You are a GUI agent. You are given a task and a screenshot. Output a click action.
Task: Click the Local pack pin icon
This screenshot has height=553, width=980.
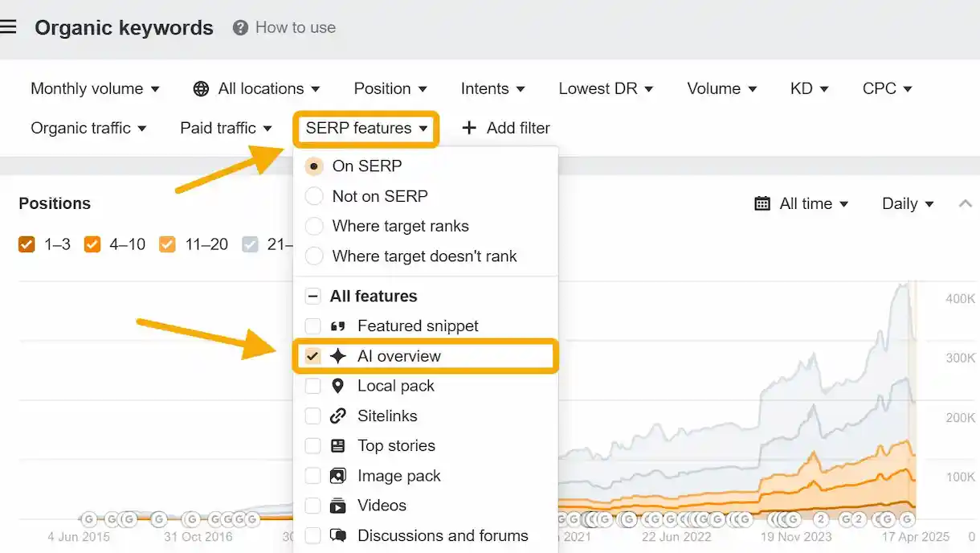click(338, 386)
